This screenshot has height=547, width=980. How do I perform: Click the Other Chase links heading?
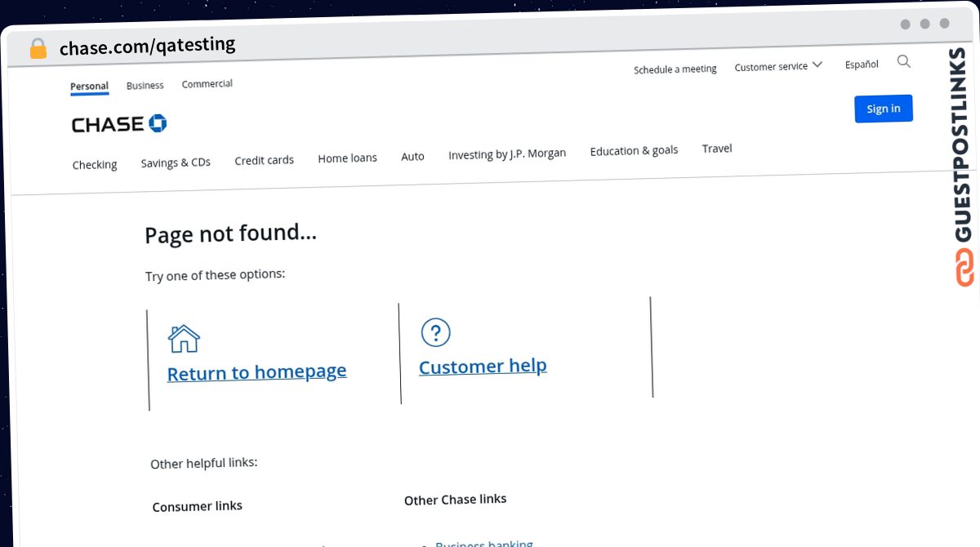(455, 500)
